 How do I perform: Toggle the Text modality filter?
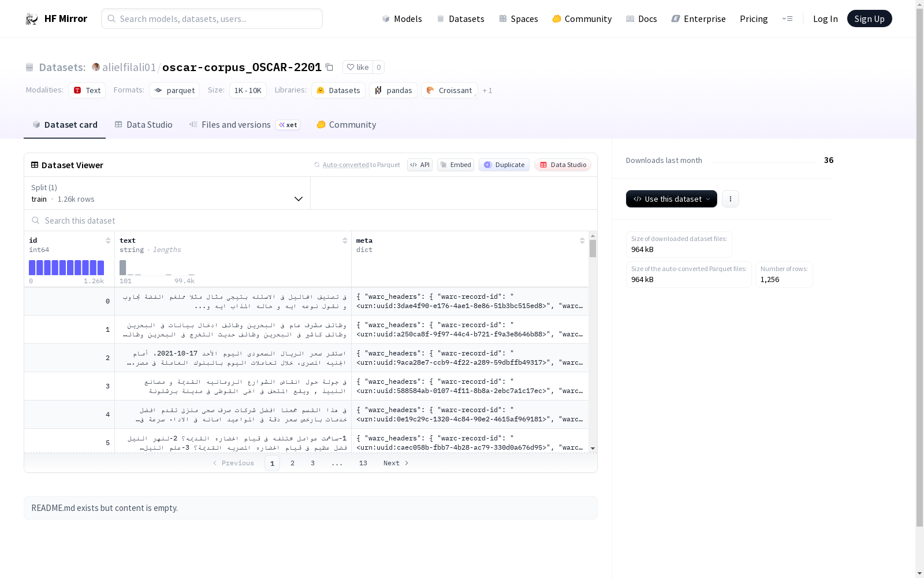[x=87, y=90]
